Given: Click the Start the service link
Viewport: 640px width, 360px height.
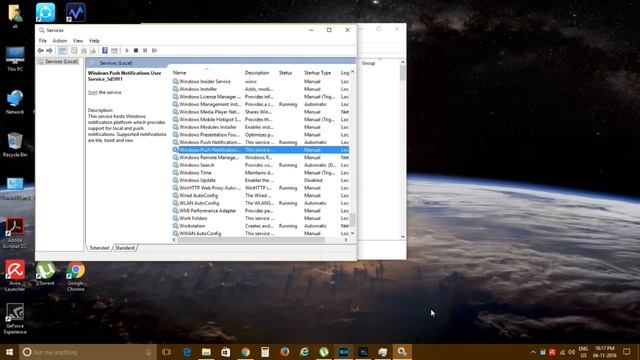Looking at the screenshot, I should 93,92.
